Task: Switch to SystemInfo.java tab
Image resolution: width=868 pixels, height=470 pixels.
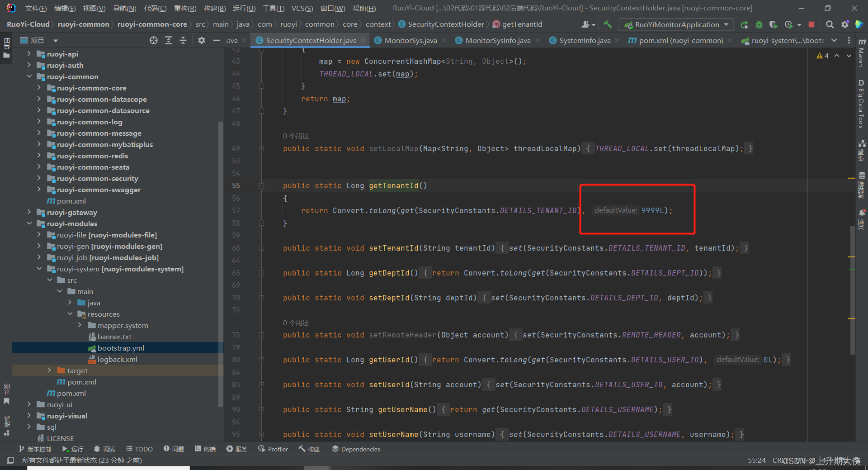Action: tap(585, 40)
